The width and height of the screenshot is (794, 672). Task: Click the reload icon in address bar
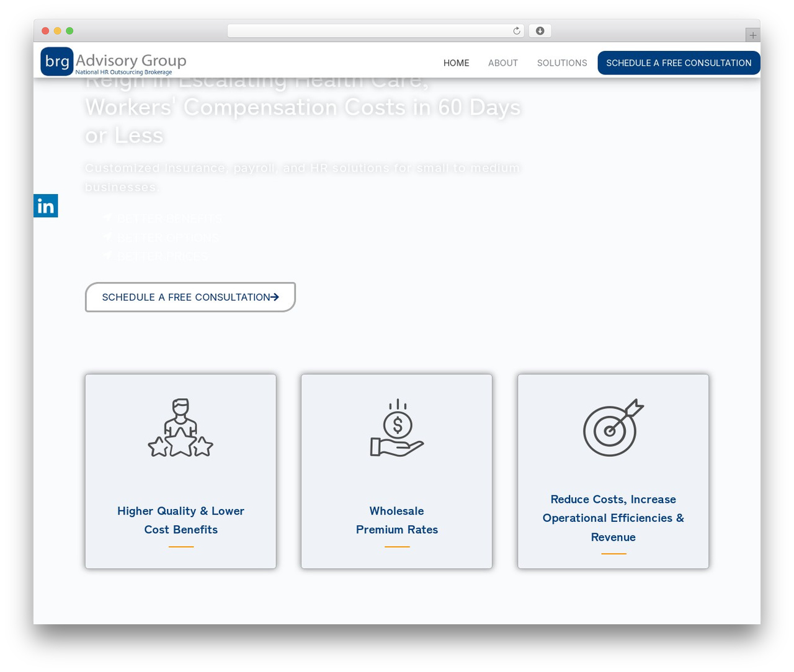[x=517, y=31]
